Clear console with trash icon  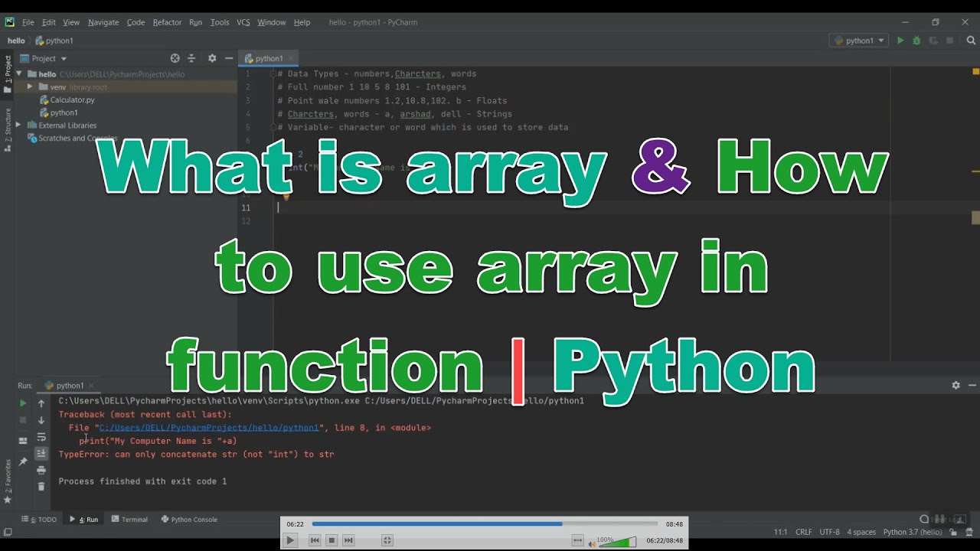click(x=41, y=487)
